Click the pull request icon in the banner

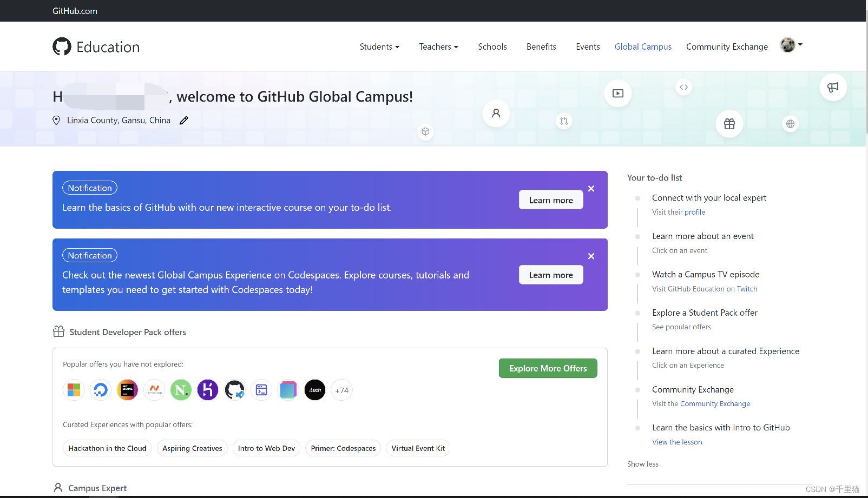(564, 121)
